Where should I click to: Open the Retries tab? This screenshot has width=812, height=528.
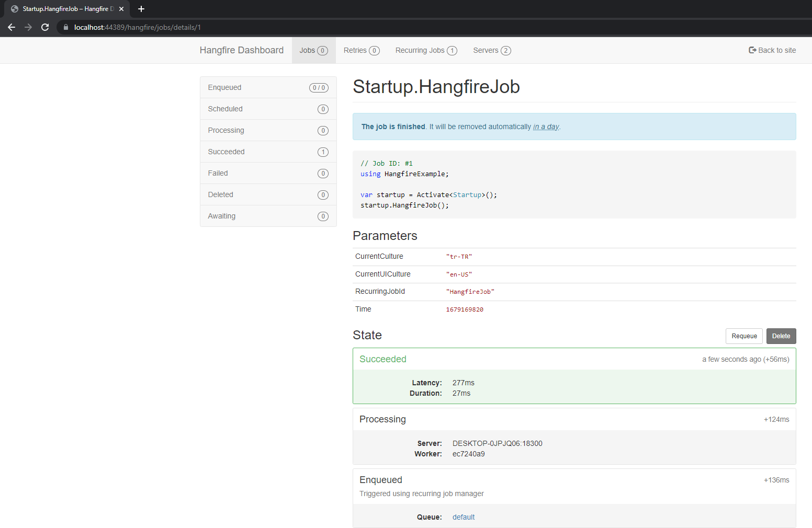coord(362,50)
